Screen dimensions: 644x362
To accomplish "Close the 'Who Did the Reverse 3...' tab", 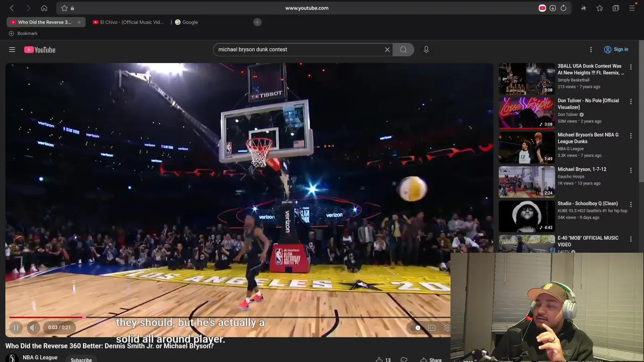I will (x=79, y=22).
